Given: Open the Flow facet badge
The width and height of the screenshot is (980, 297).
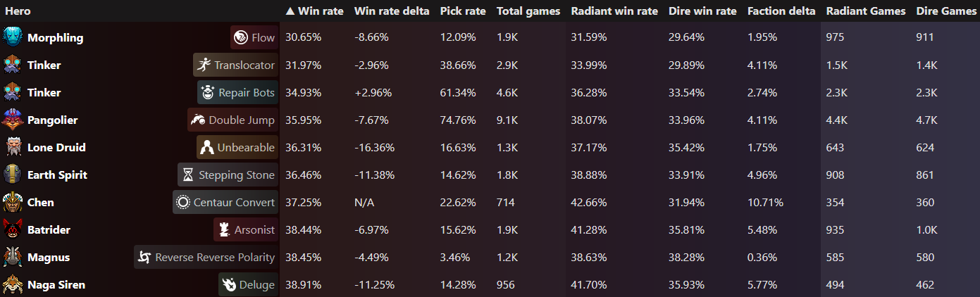Looking at the screenshot, I should click(254, 37).
